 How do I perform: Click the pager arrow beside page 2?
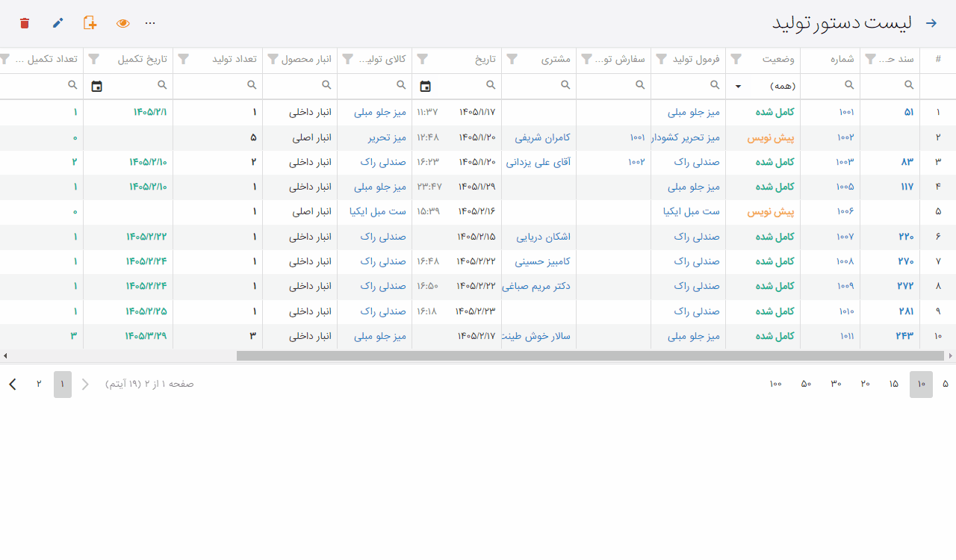coord(13,384)
